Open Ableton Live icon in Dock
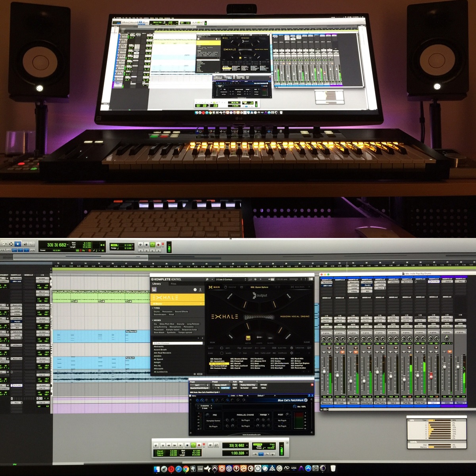The image size is (476, 476). pos(200,469)
